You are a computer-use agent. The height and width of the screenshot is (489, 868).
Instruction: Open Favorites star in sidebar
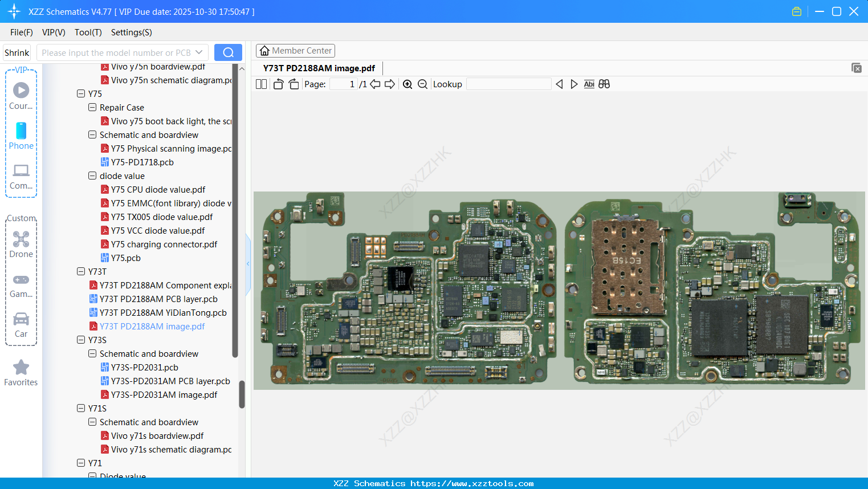(x=21, y=373)
